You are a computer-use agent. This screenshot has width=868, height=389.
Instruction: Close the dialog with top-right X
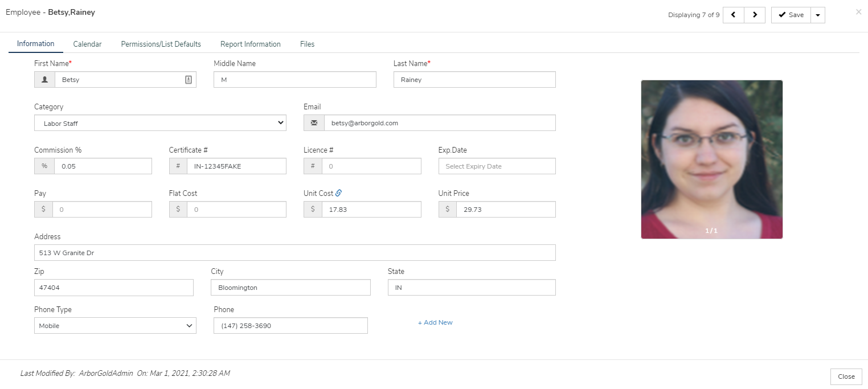coord(858,11)
